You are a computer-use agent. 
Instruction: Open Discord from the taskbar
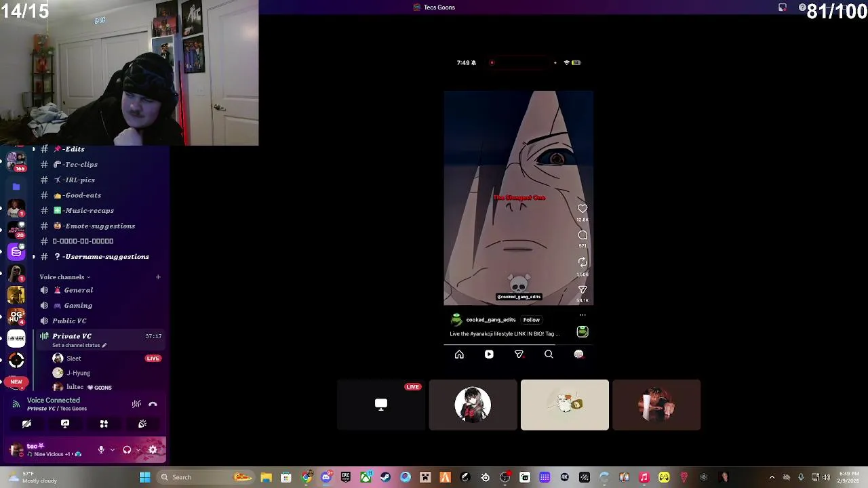[326, 477]
